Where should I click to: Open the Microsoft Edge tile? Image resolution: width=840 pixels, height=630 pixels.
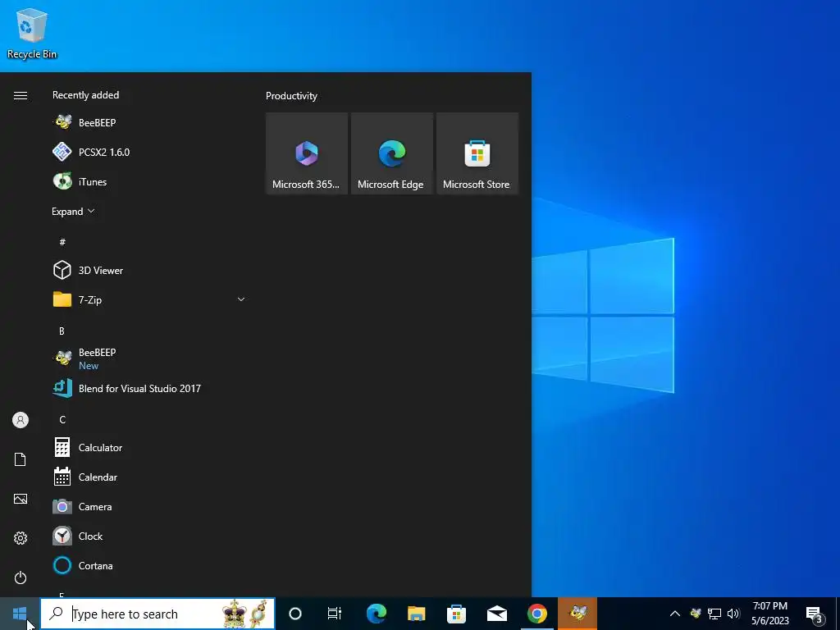tap(391, 153)
